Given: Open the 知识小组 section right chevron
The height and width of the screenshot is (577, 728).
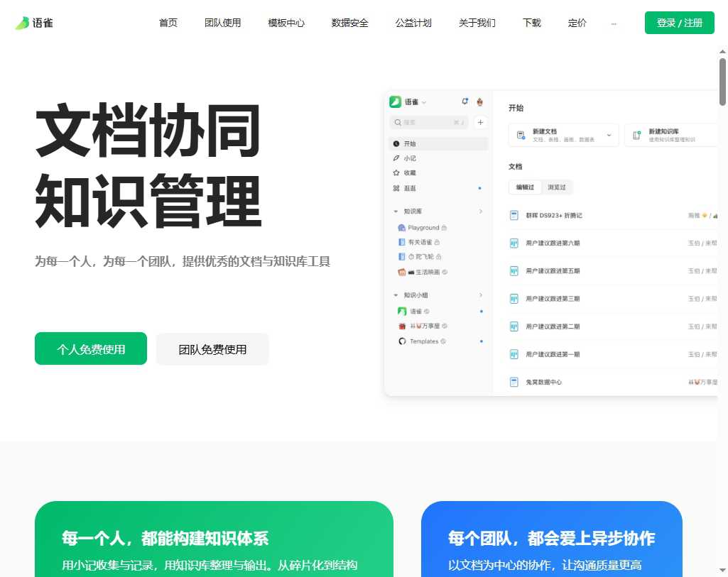Looking at the screenshot, I should pos(481,295).
